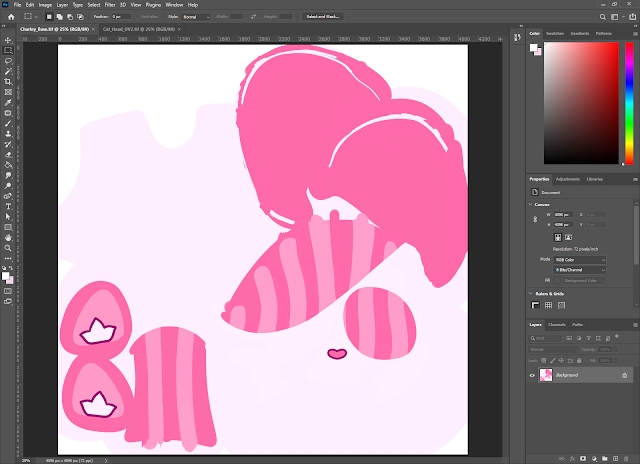Viewport: 640px width, 464px height.
Task: Switch to the Channels tab
Action: tap(557, 325)
